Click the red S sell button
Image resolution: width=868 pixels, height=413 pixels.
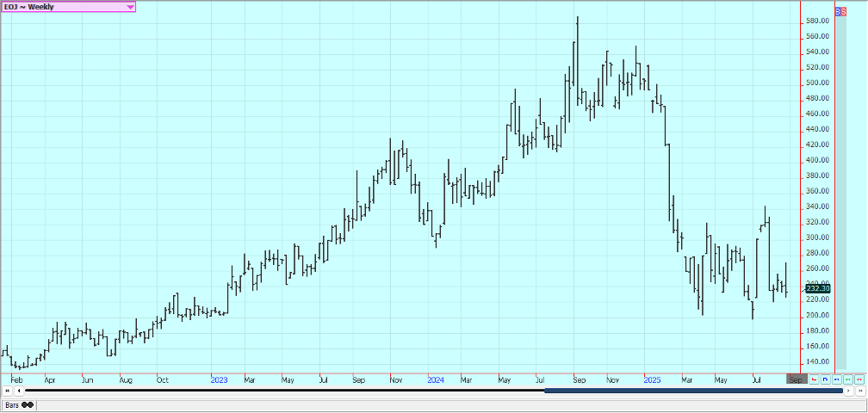pos(843,11)
